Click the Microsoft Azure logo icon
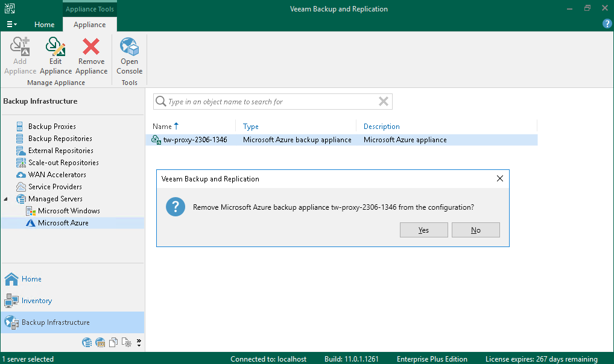614x364 pixels. (x=31, y=223)
